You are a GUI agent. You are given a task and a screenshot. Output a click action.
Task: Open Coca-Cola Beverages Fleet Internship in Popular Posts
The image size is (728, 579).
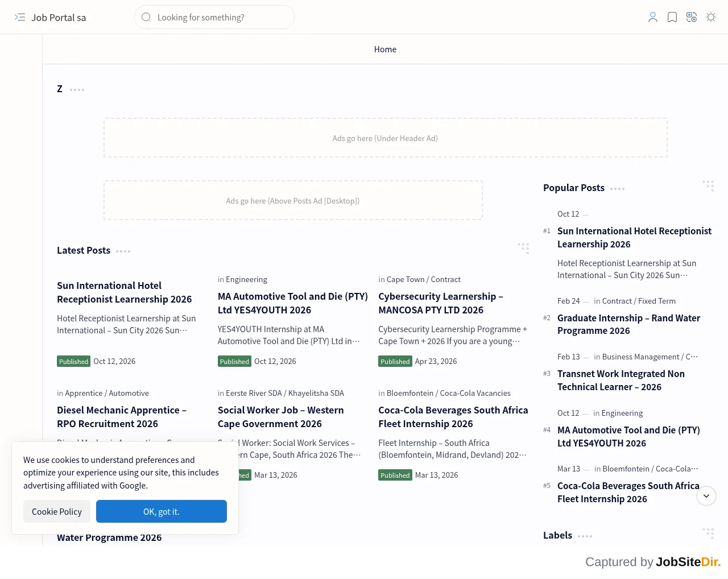628,493
